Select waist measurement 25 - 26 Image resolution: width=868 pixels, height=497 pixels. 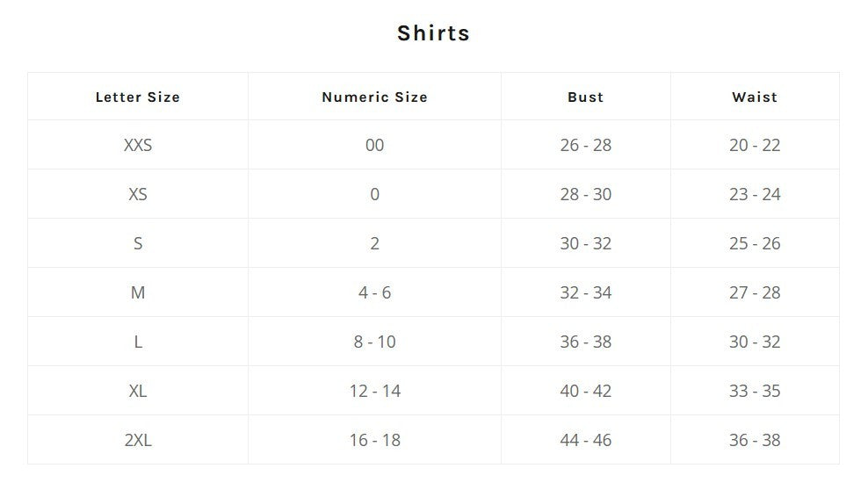coord(755,243)
